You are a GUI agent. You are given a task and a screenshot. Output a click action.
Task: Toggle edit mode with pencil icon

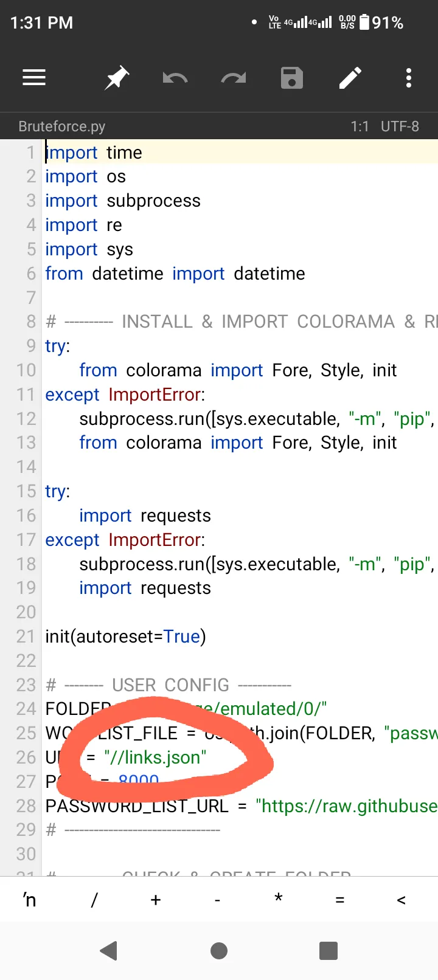350,78
